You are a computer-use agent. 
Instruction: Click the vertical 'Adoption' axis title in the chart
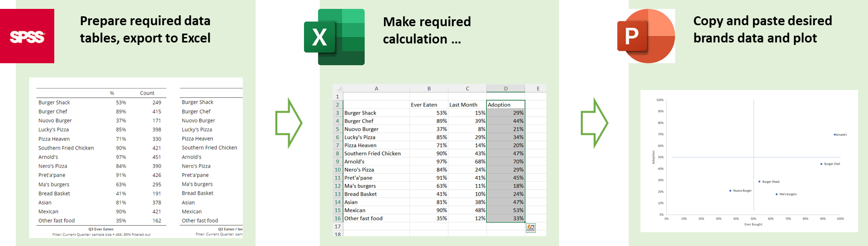pyautogui.click(x=653, y=158)
